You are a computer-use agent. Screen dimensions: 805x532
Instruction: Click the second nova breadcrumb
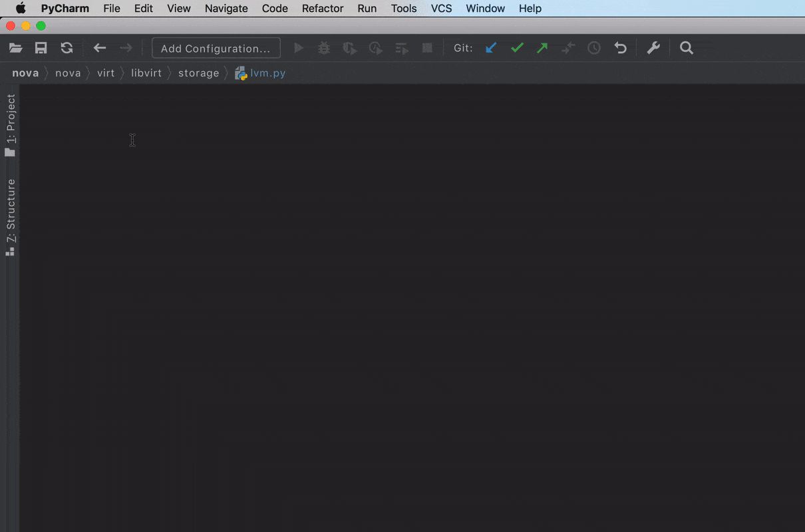pos(68,73)
